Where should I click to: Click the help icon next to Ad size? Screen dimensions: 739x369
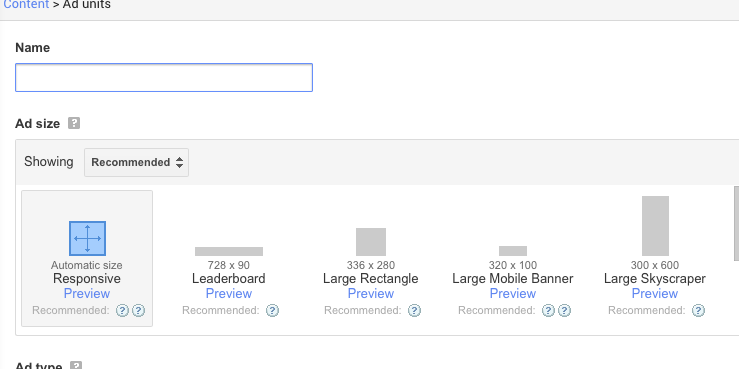pos(74,123)
